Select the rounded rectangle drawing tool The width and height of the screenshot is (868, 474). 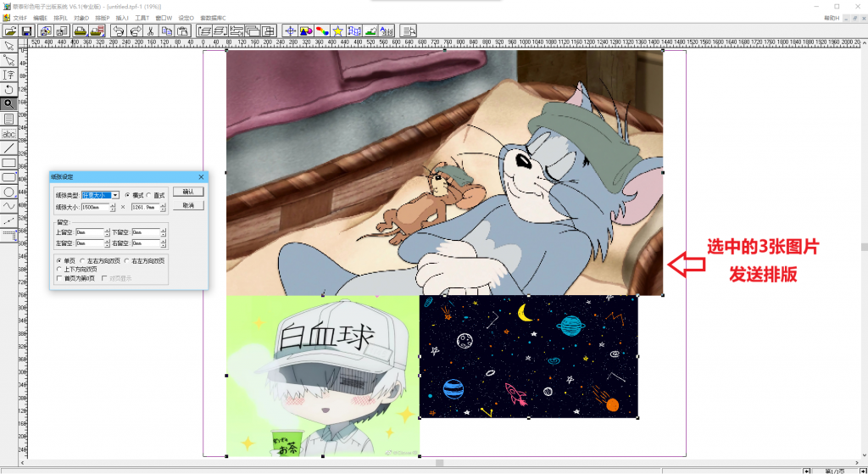coord(8,177)
